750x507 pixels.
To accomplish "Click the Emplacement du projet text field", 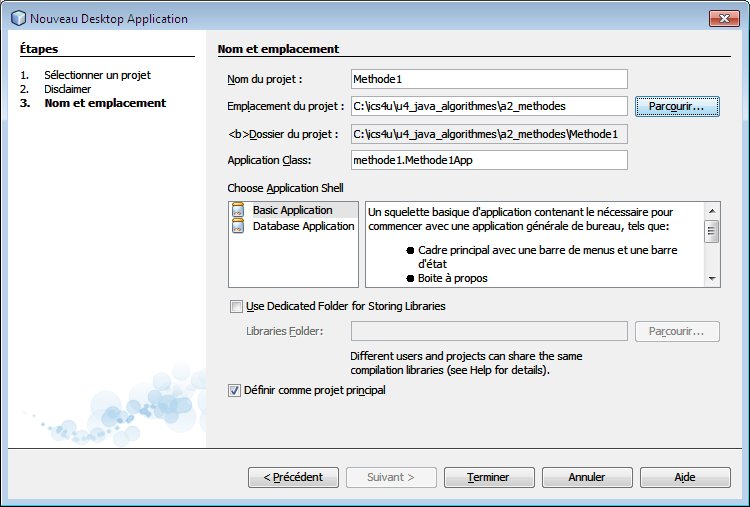I will pos(489,106).
